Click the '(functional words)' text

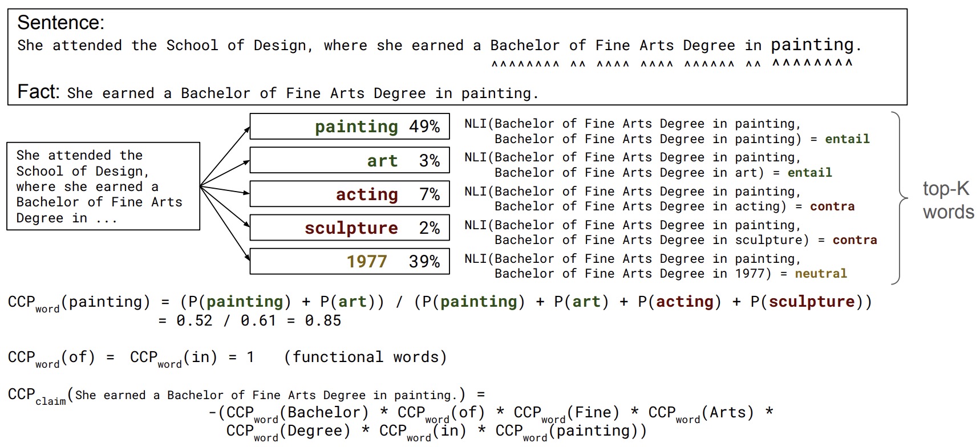[365, 357]
